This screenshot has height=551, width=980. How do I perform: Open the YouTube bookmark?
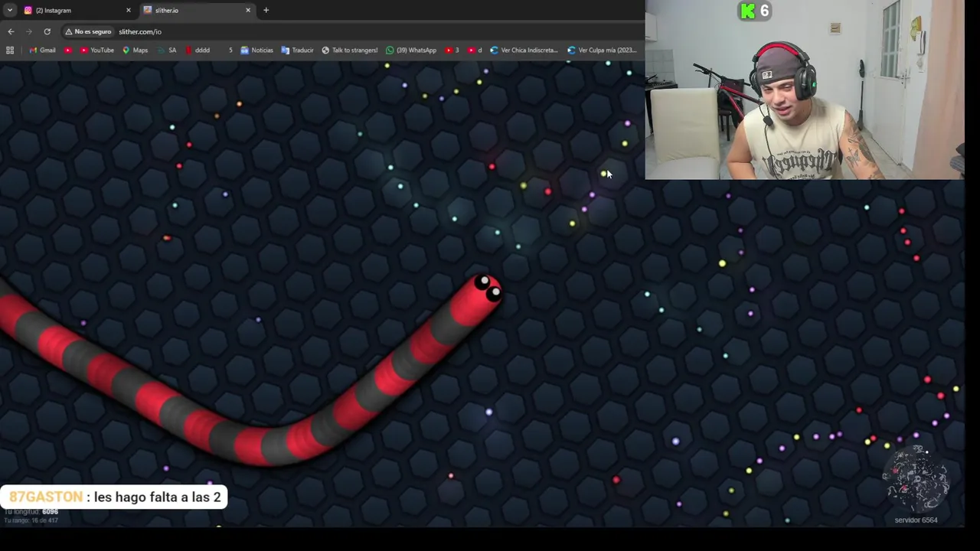click(x=97, y=50)
